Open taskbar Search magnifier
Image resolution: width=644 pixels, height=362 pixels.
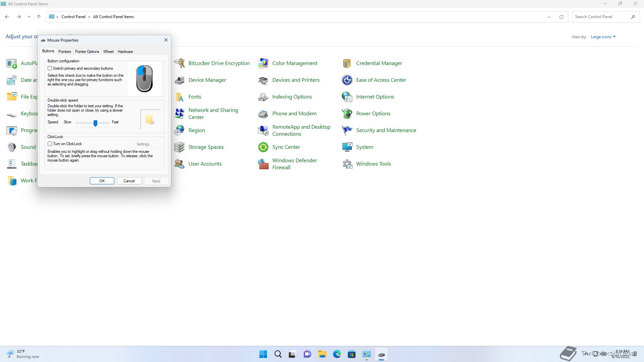[x=278, y=354]
